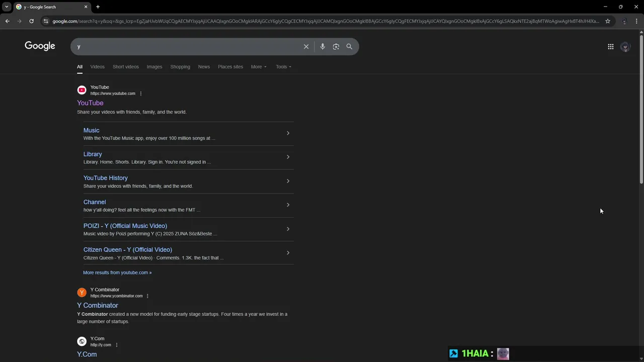Click the https://www.youtube.com URL text
The height and width of the screenshot is (362, 644).
pos(113,94)
